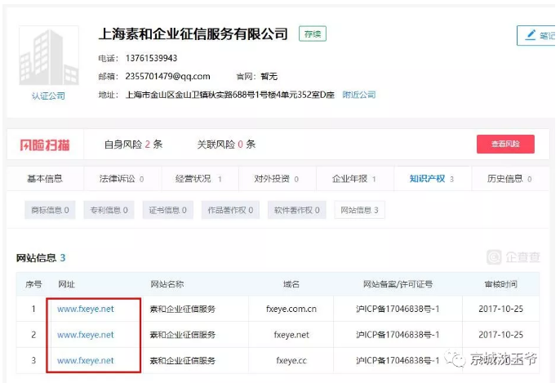Viewport: 560px width, 392px height.
Task: Open www.fxeye.net link in row 2
Action: click(x=86, y=335)
